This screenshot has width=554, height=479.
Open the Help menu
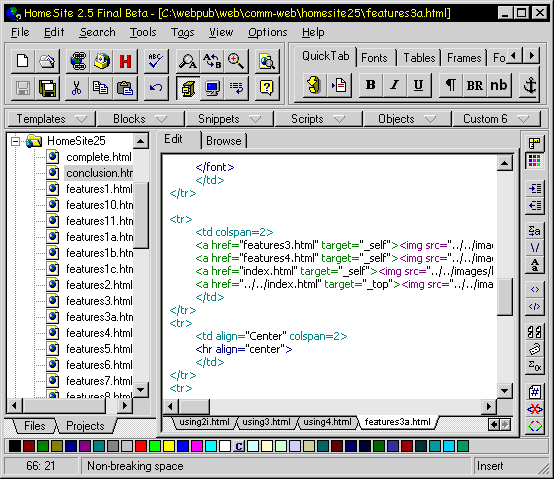pos(313,32)
